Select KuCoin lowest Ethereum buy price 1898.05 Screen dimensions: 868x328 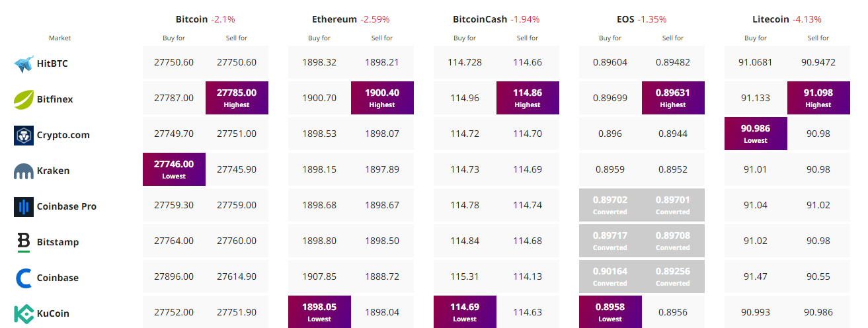pyautogui.click(x=319, y=312)
